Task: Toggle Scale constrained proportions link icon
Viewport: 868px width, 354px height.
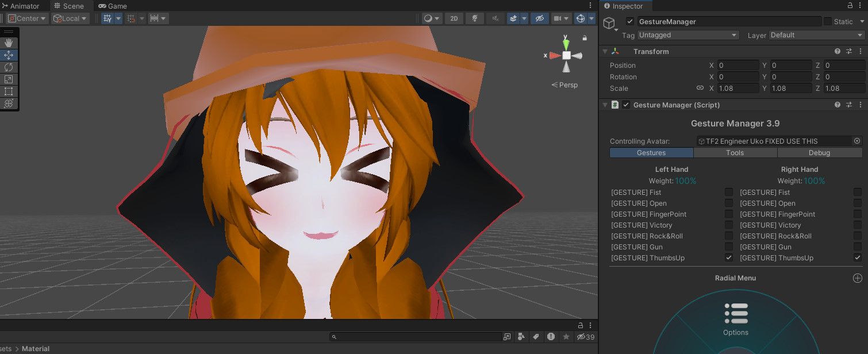Action: tap(700, 88)
